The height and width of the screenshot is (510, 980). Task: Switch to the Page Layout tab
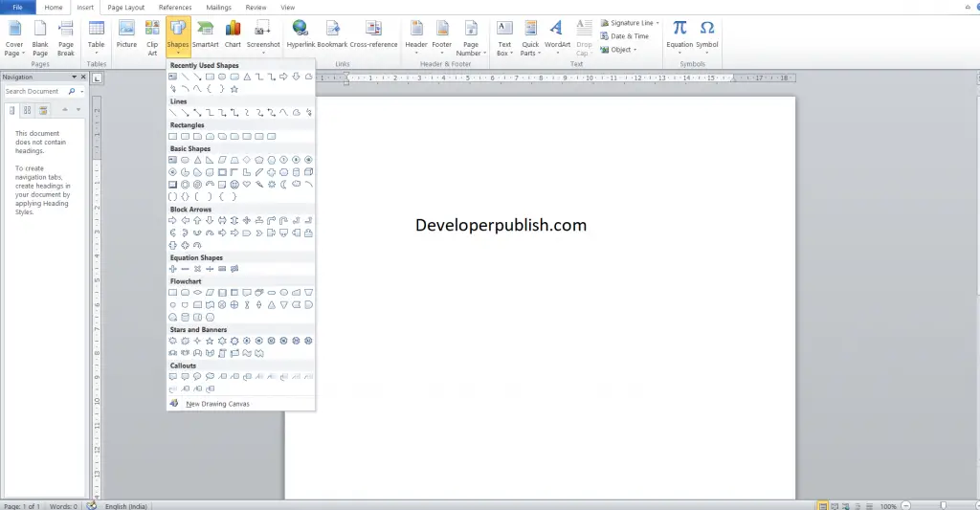tap(125, 8)
